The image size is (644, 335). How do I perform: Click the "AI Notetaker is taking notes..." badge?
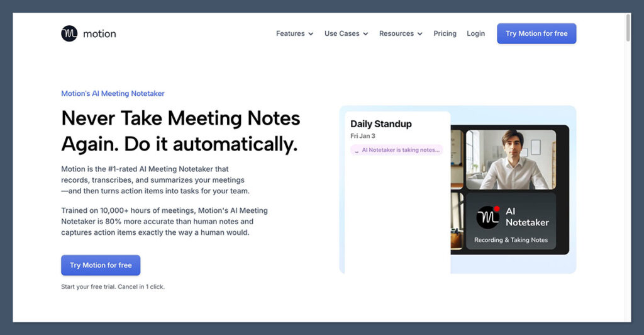coord(397,150)
